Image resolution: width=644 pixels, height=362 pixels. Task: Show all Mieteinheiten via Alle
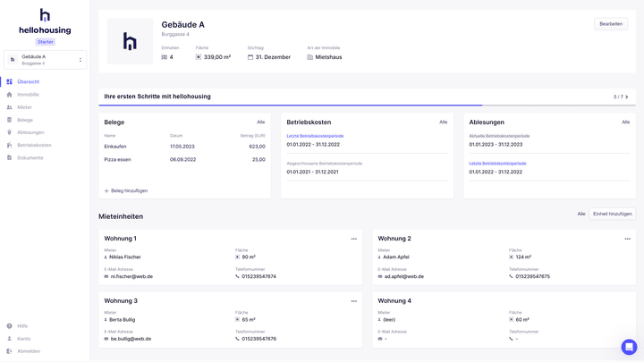[581, 214]
